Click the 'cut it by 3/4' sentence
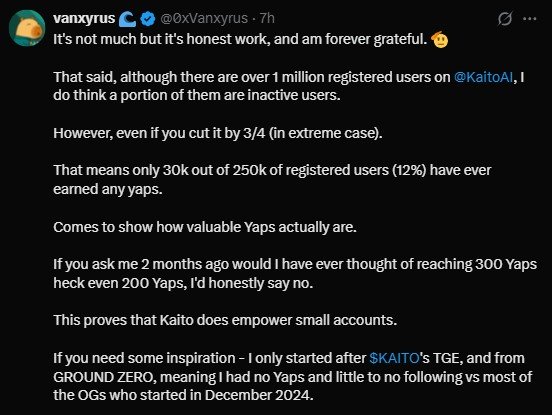Screen dimensions: 552x415 click(218, 133)
